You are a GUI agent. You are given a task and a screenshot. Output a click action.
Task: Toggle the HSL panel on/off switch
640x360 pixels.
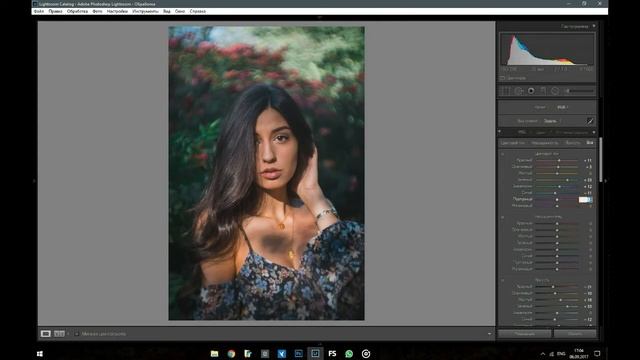[x=499, y=131]
